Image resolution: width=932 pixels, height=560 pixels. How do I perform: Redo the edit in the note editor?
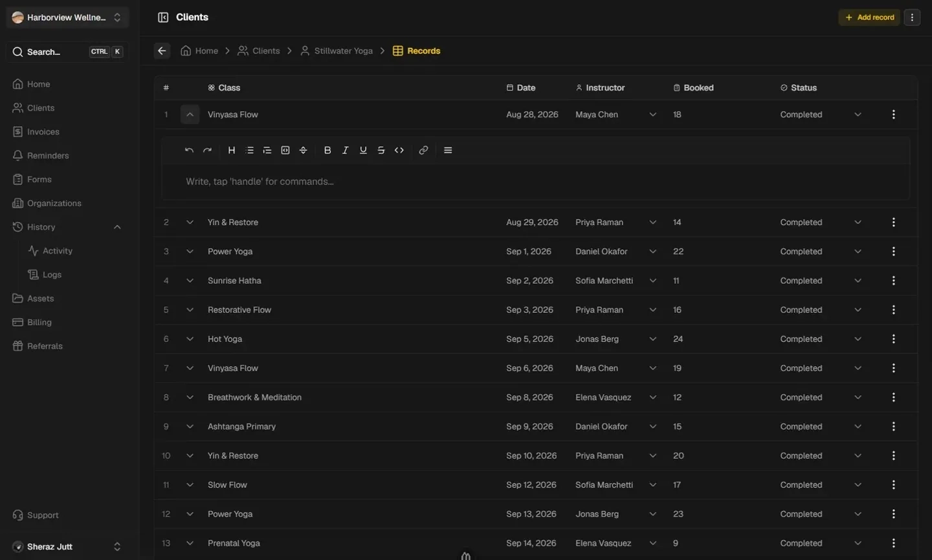click(207, 150)
